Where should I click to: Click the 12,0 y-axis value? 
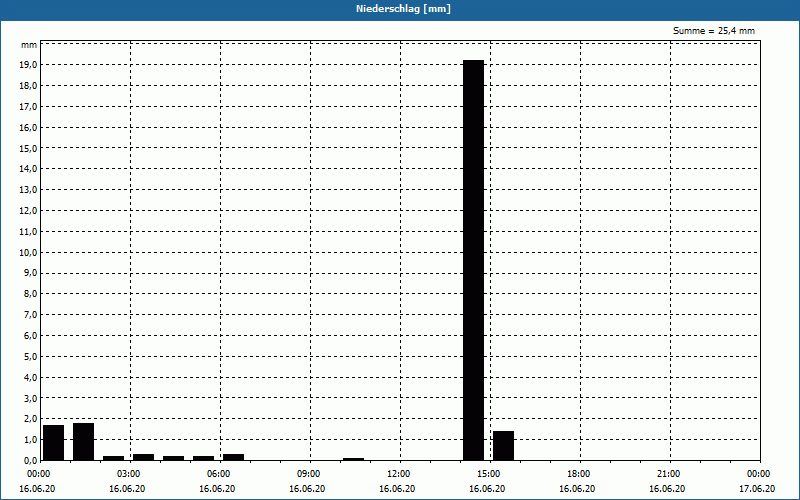[29, 211]
